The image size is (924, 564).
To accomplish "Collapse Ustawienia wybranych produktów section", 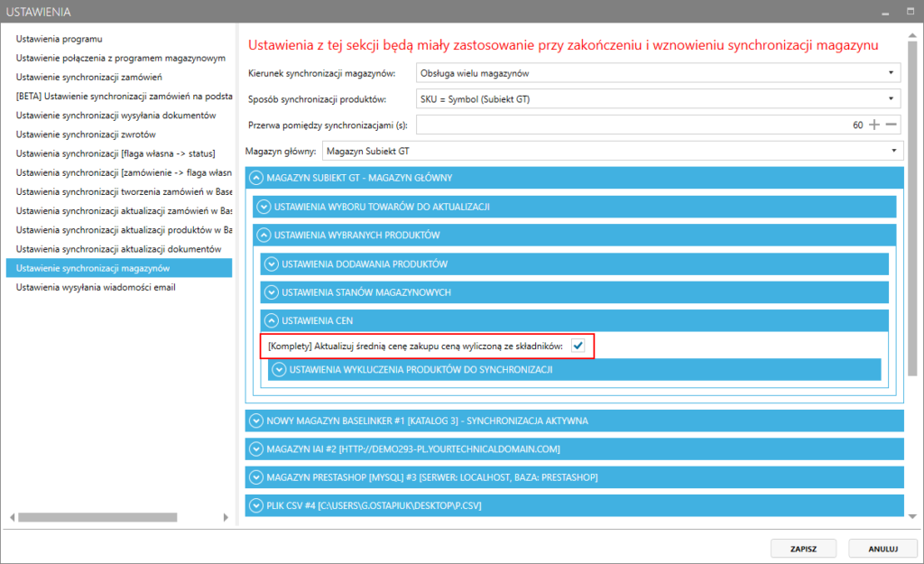I will point(575,235).
